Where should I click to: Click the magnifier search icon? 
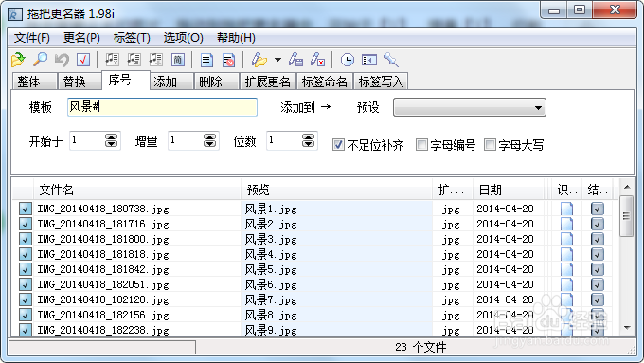(x=40, y=60)
